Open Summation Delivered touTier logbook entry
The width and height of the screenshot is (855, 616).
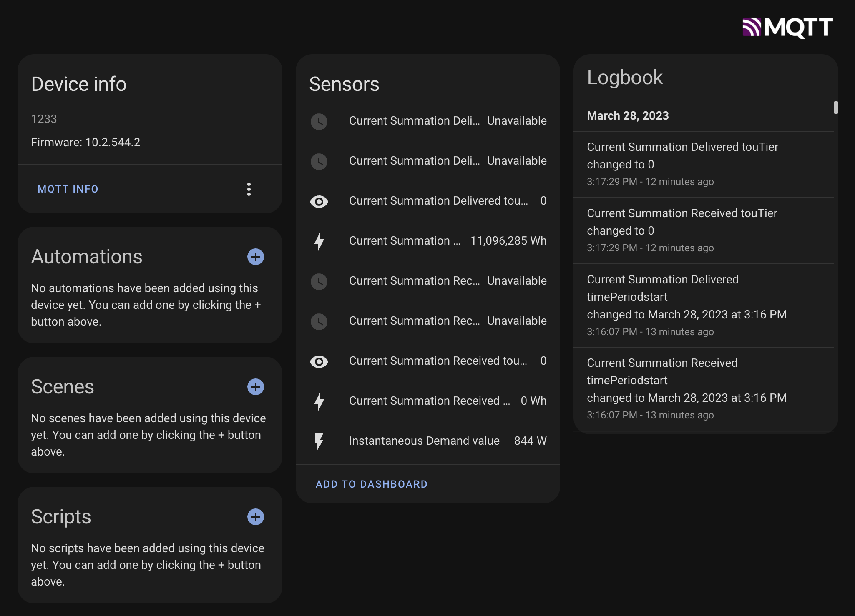(x=682, y=147)
